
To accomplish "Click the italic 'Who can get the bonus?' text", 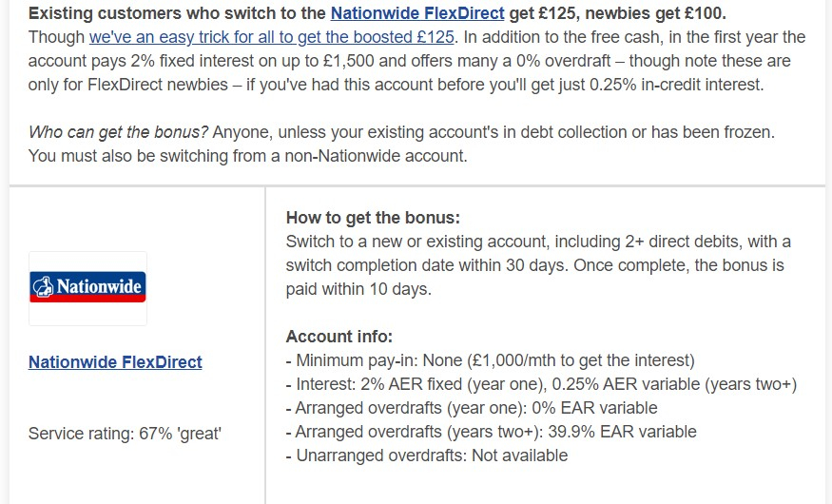I will coord(118,131).
